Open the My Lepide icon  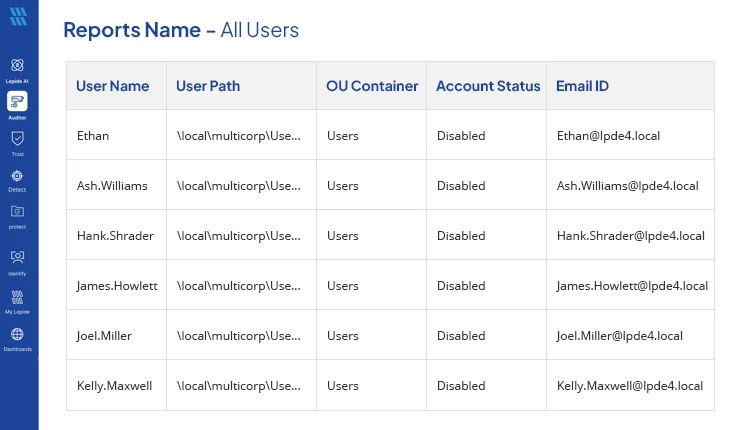click(x=17, y=297)
